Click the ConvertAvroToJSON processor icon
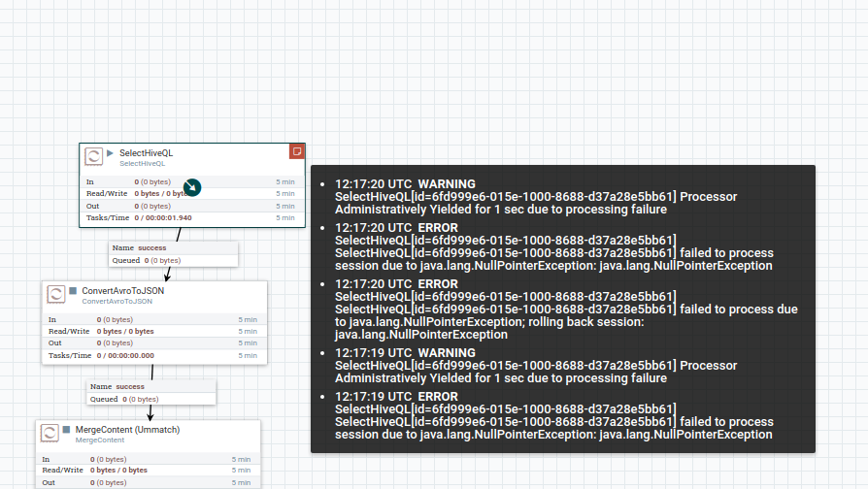Screen dimensions: 868x489 [56, 294]
